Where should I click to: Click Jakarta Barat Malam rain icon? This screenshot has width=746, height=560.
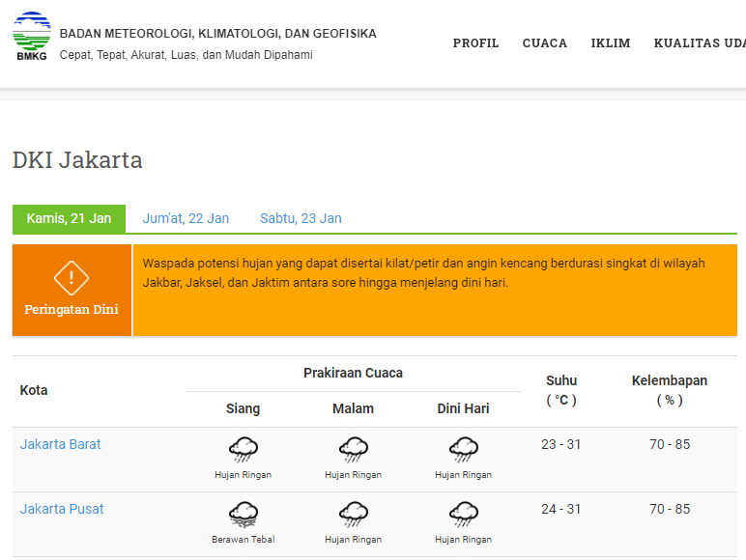click(353, 449)
